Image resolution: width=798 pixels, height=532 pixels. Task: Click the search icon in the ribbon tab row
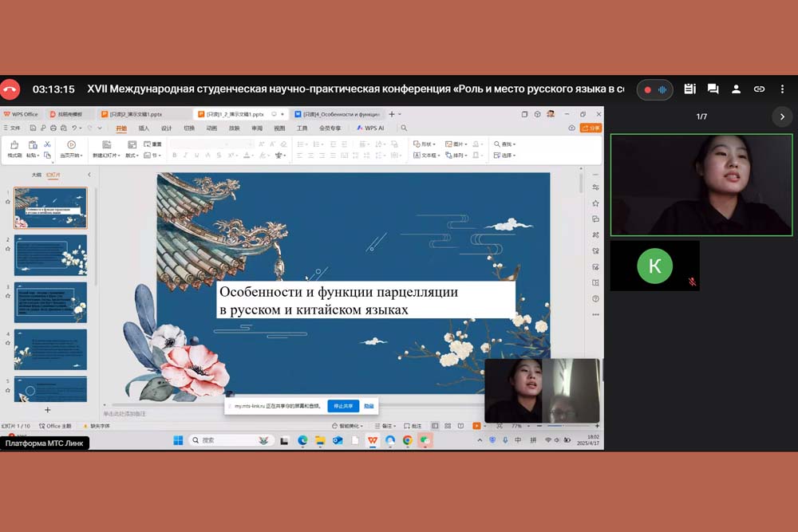[404, 128]
